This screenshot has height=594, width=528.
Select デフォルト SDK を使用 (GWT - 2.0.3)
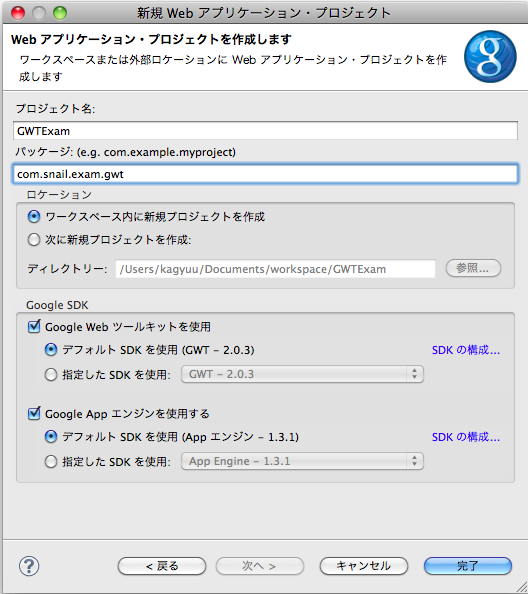pyautogui.click(x=51, y=349)
